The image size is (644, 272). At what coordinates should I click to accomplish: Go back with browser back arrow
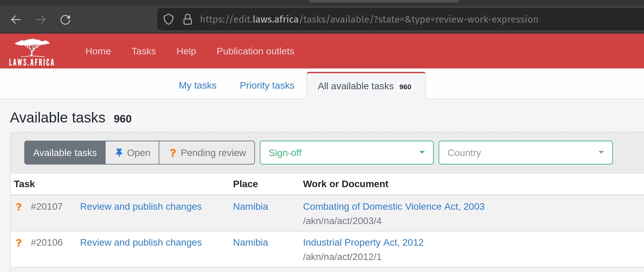[x=16, y=20]
